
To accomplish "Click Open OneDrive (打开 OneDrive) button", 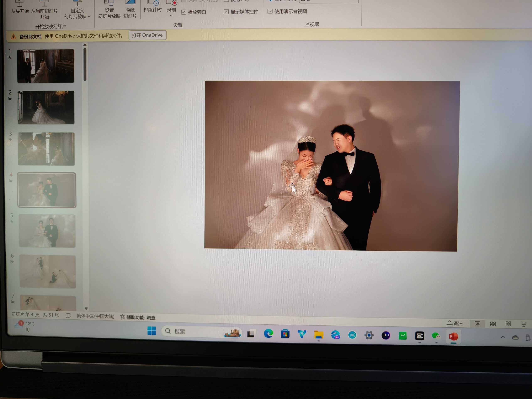I will click(x=147, y=35).
